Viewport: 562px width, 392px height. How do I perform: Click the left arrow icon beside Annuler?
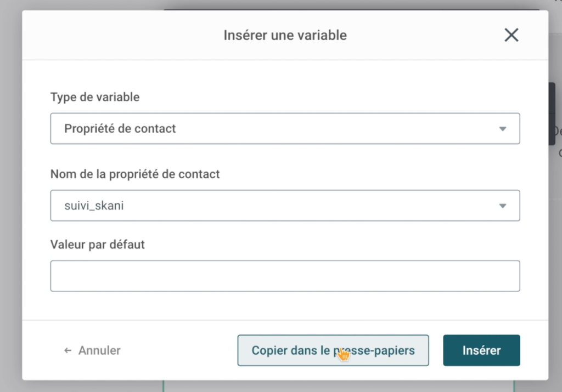pos(68,350)
